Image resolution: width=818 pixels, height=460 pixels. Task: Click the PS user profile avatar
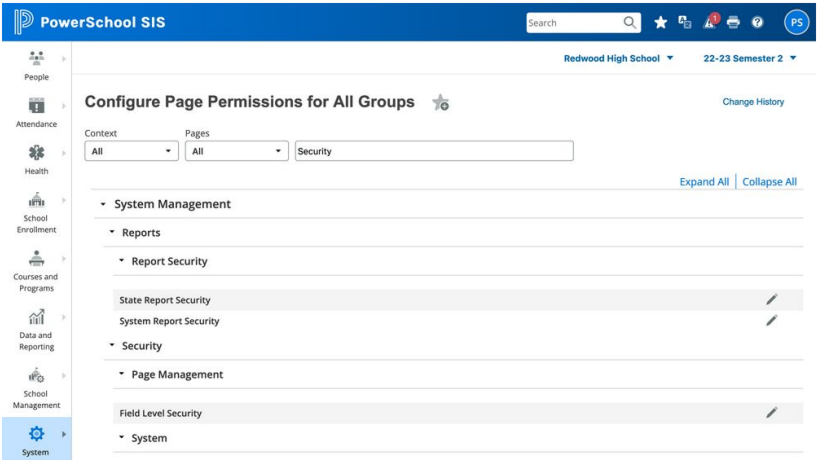coord(796,21)
